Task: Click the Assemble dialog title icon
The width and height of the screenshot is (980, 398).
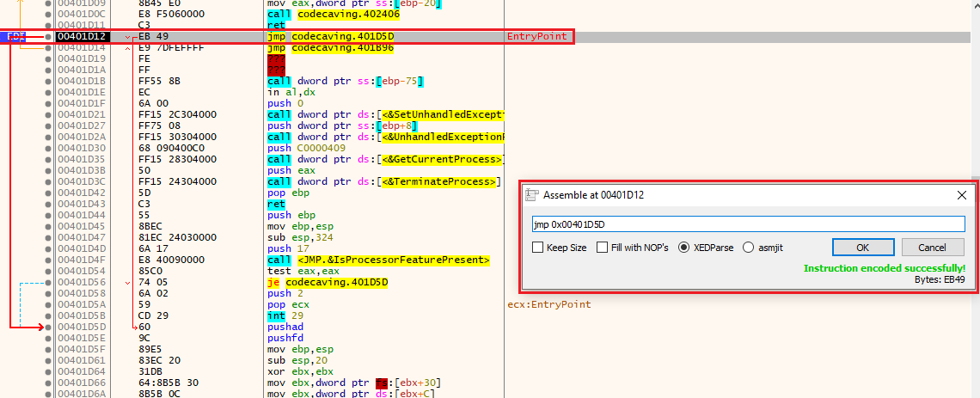Action: pyautogui.click(x=531, y=195)
